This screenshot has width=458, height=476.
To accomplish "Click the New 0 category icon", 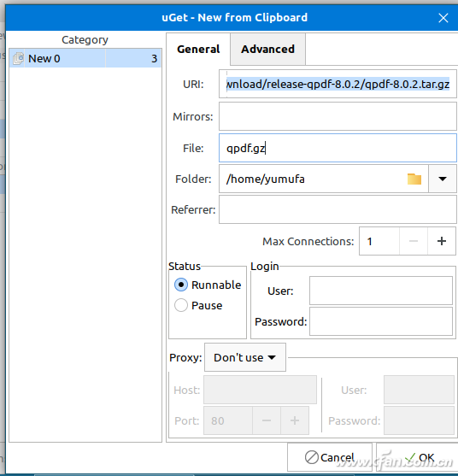I will [18, 58].
